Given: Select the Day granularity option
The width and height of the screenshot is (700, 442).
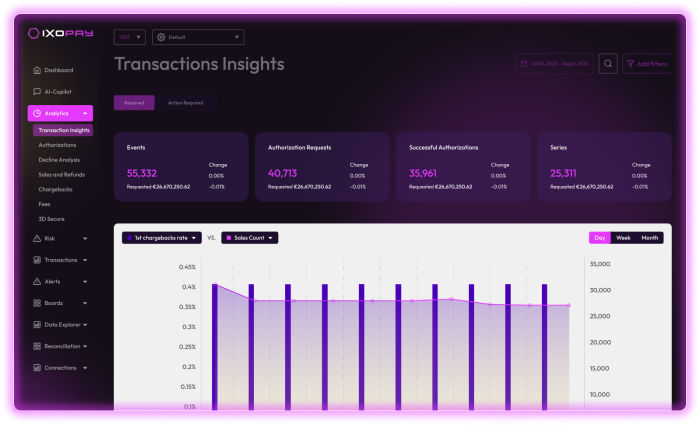Looking at the screenshot, I should click(x=600, y=238).
